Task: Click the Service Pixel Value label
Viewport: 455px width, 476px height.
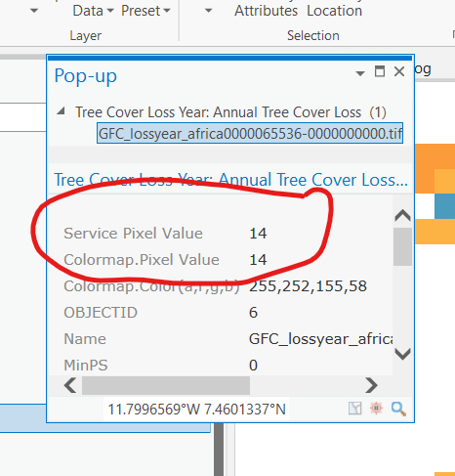Action: [133, 234]
